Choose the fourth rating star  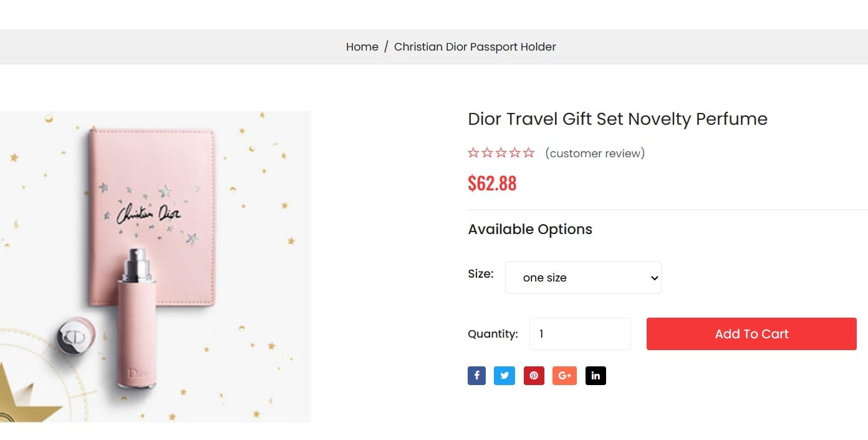click(x=515, y=153)
